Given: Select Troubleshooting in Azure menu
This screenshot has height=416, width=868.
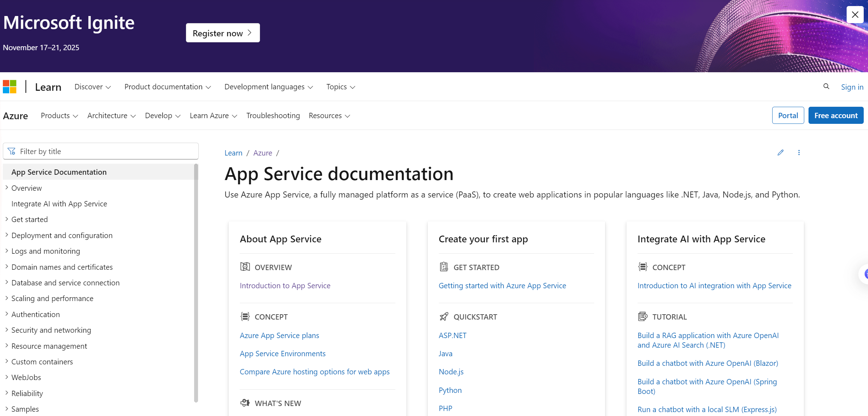Looking at the screenshot, I should click(x=273, y=116).
